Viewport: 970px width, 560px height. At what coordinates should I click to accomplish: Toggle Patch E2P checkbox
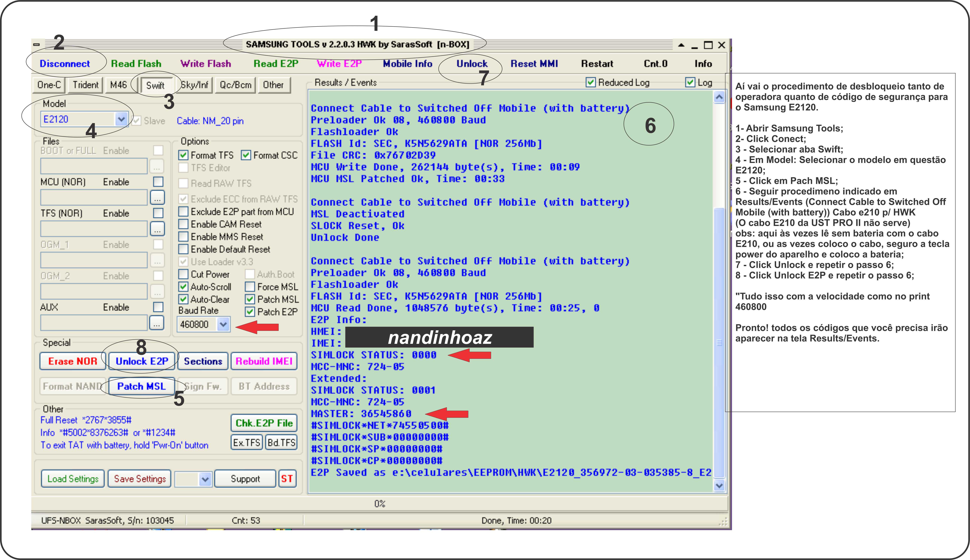point(250,312)
